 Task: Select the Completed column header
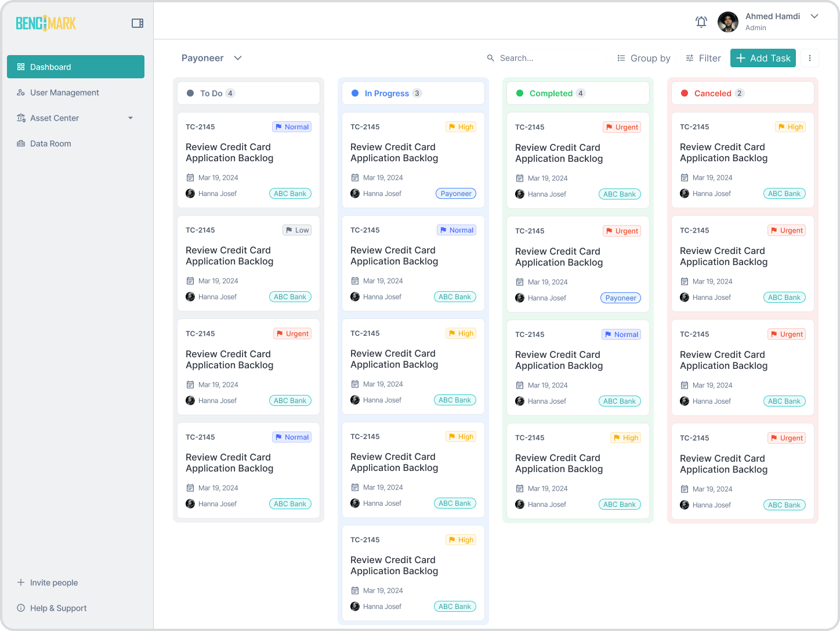[578, 93]
